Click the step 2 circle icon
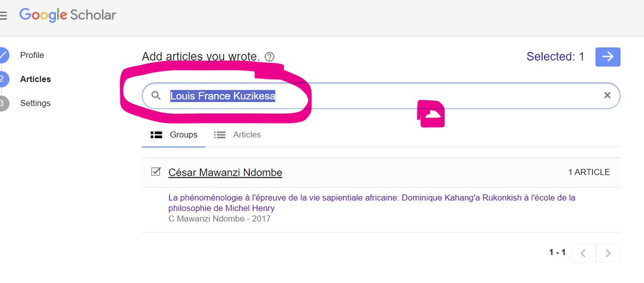This screenshot has width=644, height=283. pyautogui.click(x=3, y=79)
